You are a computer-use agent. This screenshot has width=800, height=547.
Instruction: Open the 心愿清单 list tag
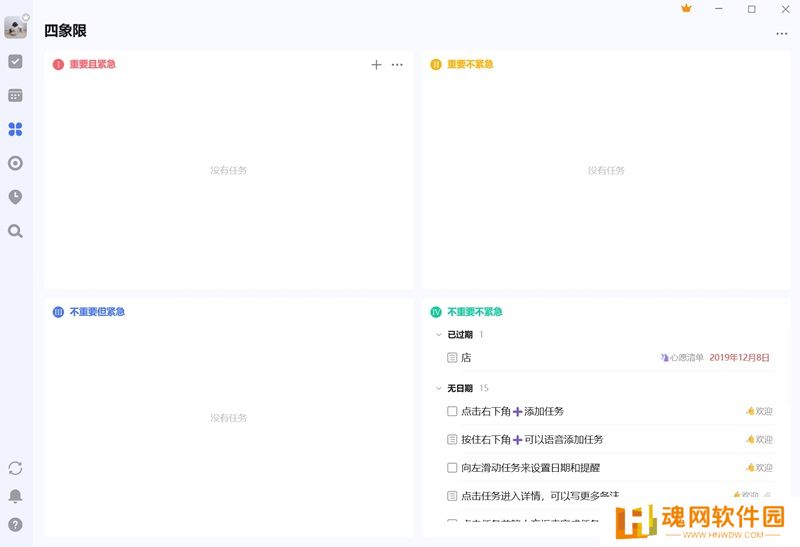pos(682,358)
